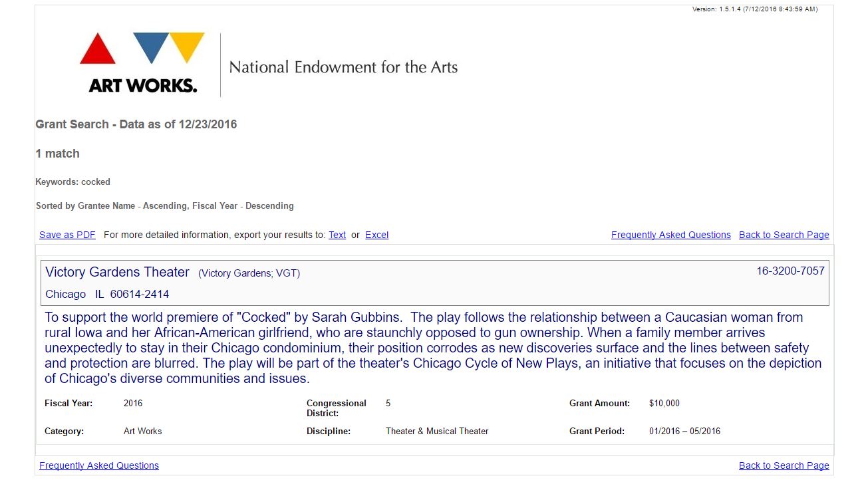This screenshot has height=504, width=866.
Task: Export results via the Excel link
Action: coord(376,235)
